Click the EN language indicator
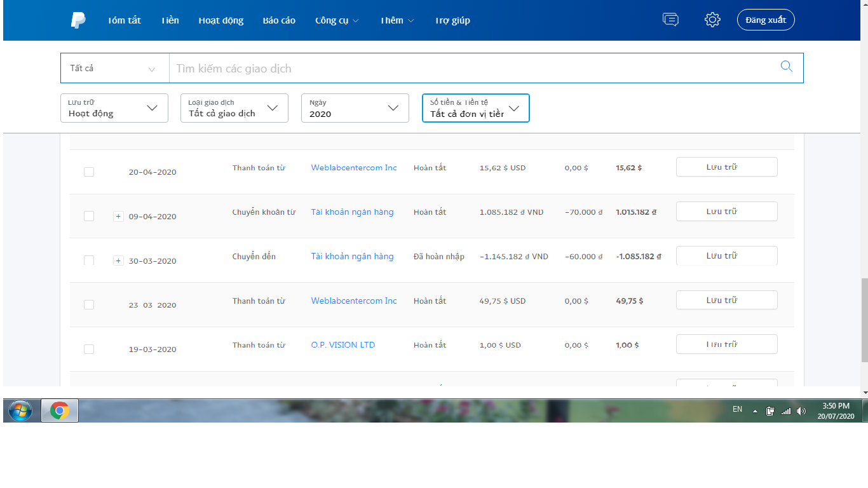Viewport: 868px width, 488px height. [737, 410]
